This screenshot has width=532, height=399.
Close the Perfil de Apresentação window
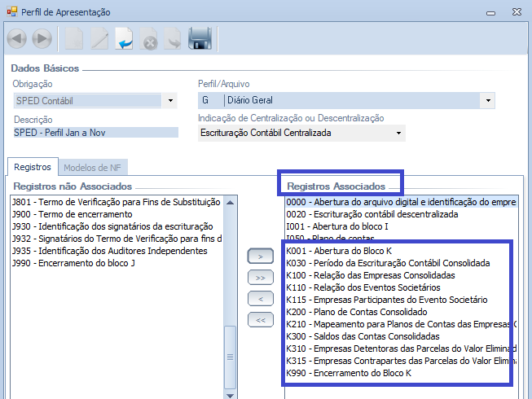pos(517,12)
